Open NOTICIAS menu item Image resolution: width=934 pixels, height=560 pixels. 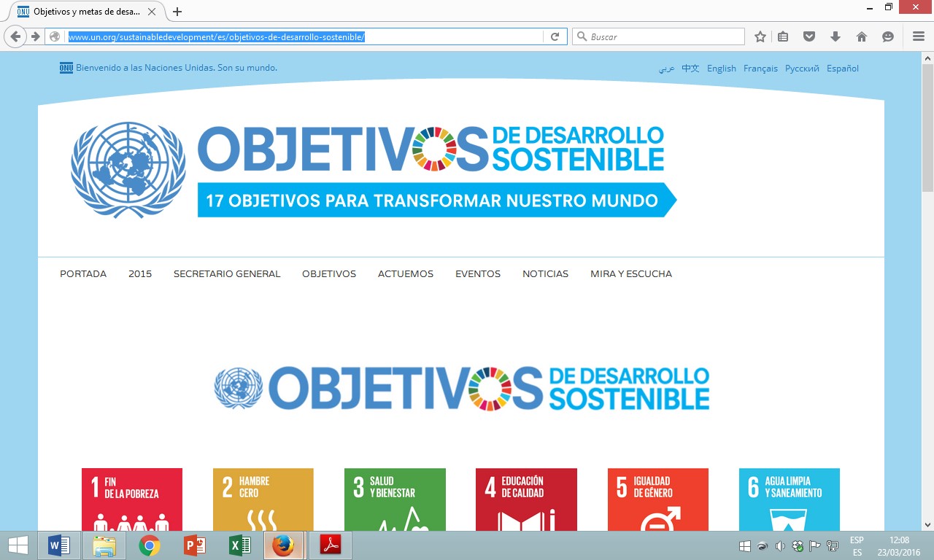tap(545, 274)
